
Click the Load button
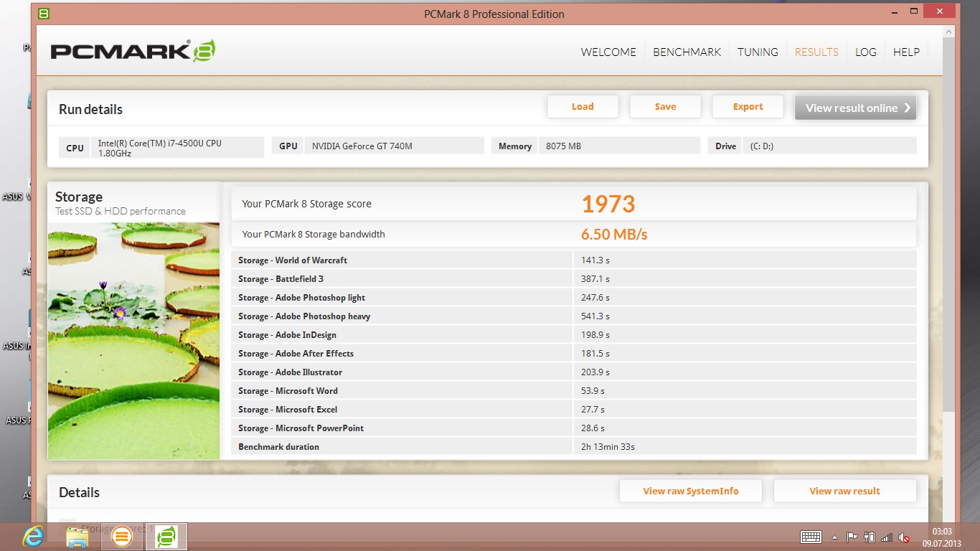point(583,106)
